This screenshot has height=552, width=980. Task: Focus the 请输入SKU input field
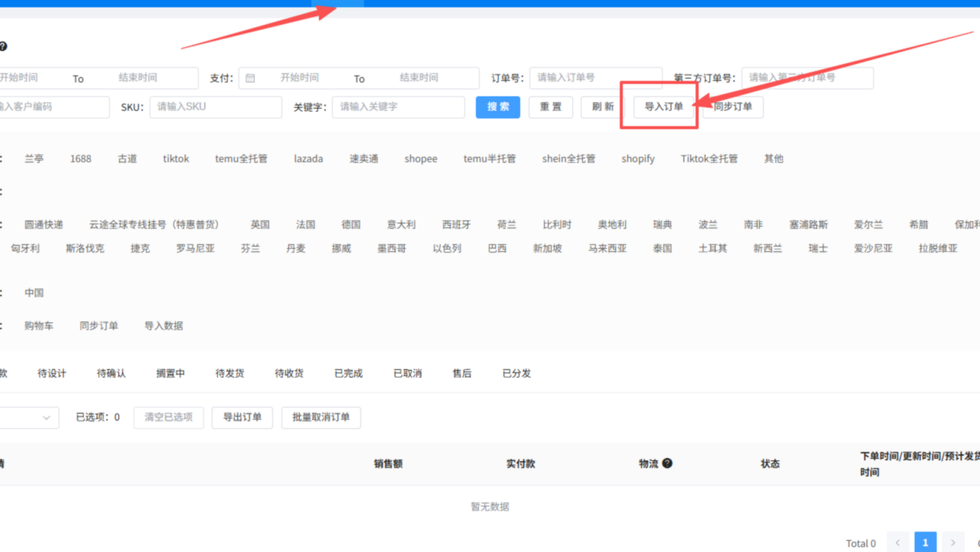point(216,107)
